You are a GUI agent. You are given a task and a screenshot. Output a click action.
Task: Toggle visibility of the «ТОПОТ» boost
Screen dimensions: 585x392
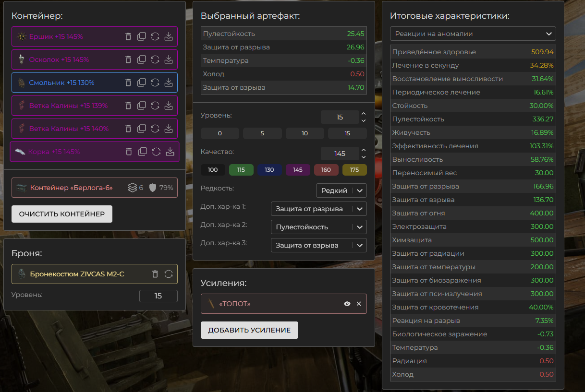(x=347, y=304)
